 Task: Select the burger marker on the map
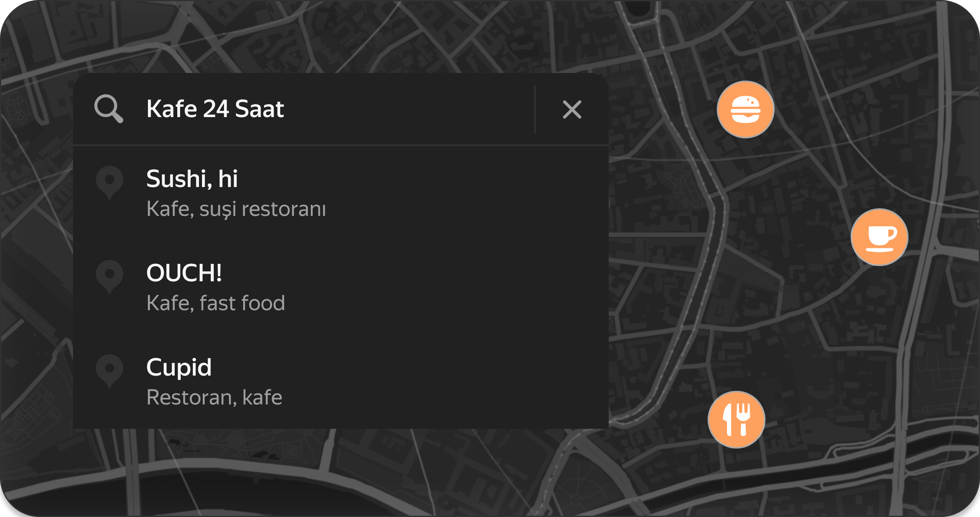tap(745, 109)
